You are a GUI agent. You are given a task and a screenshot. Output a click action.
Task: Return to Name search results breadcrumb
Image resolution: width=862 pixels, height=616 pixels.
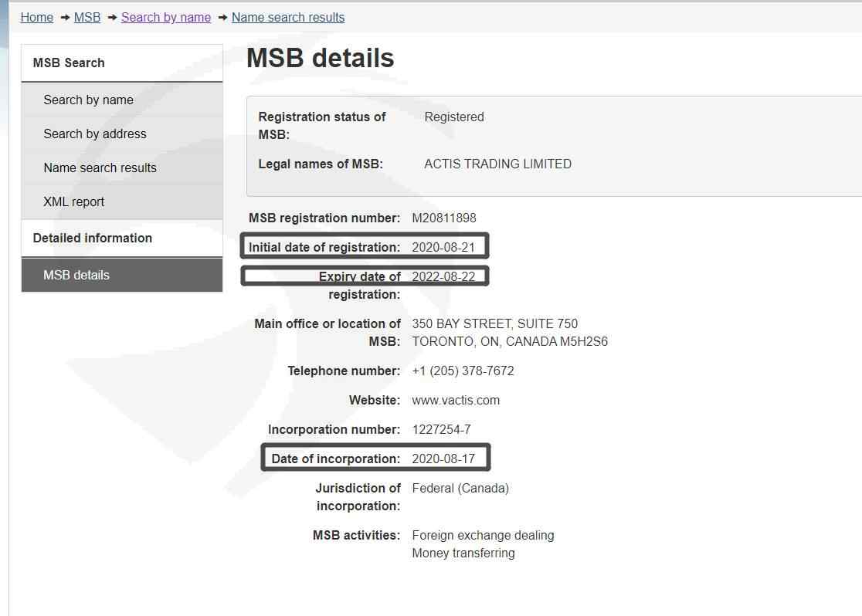click(x=288, y=18)
